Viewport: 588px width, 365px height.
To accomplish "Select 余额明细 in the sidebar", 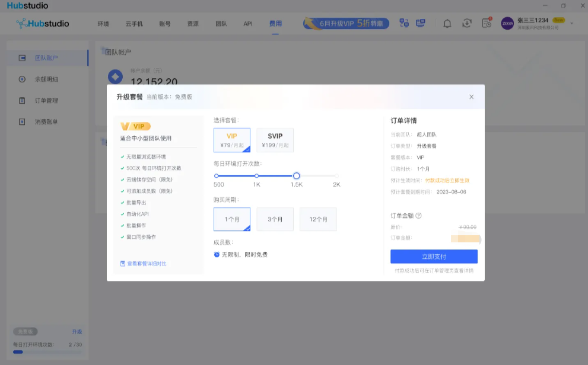I will tap(47, 79).
